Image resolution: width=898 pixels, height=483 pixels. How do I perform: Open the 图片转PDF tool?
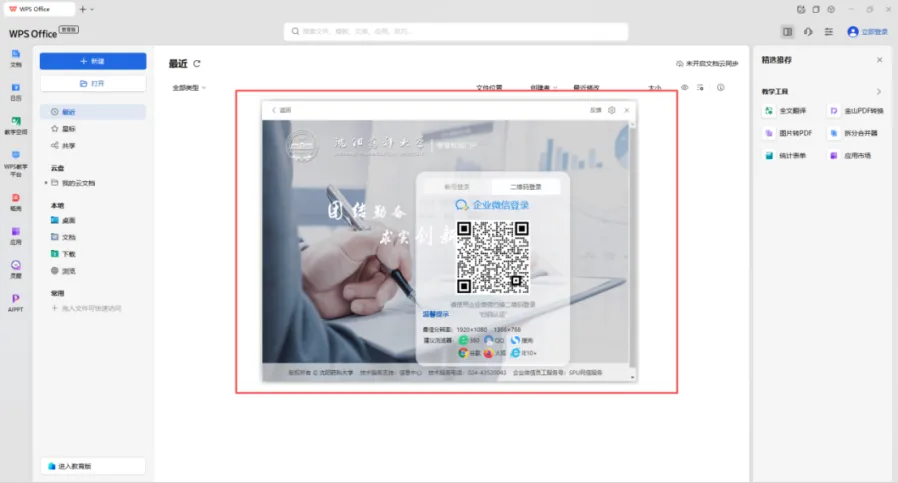click(x=789, y=133)
